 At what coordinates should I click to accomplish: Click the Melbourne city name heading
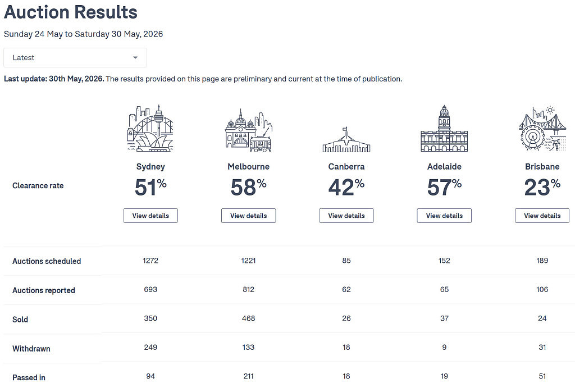(x=248, y=166)
